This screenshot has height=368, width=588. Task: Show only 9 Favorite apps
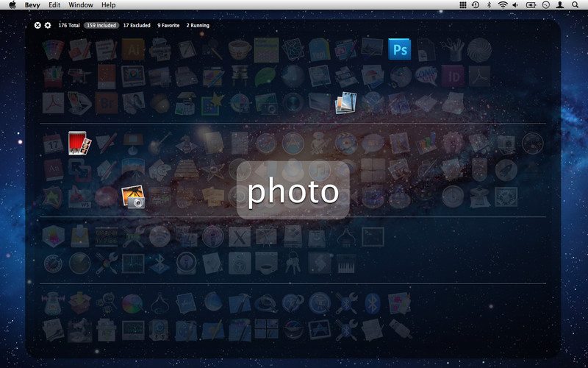click(x=168, y=26)
